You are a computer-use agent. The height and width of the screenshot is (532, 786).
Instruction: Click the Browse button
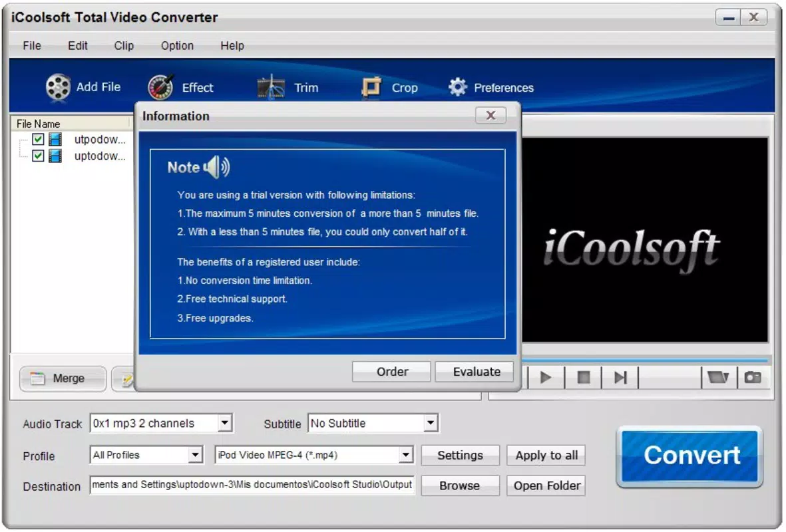point(460,485)
